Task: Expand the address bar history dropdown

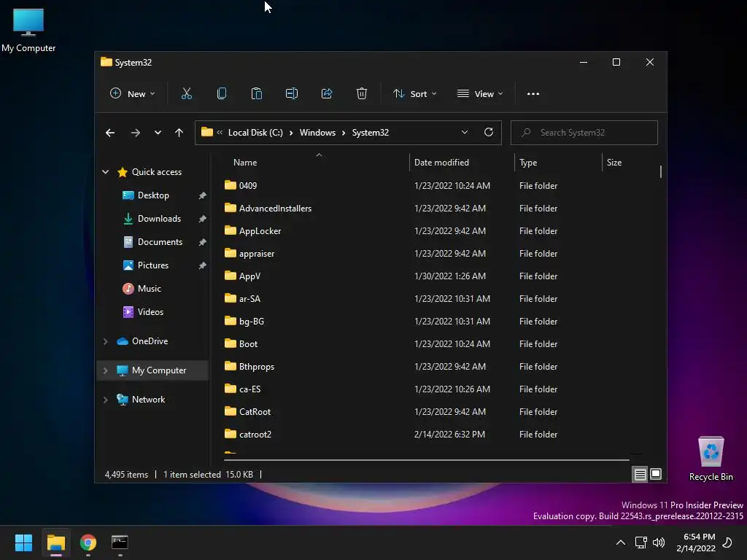Action: [465, 133]
